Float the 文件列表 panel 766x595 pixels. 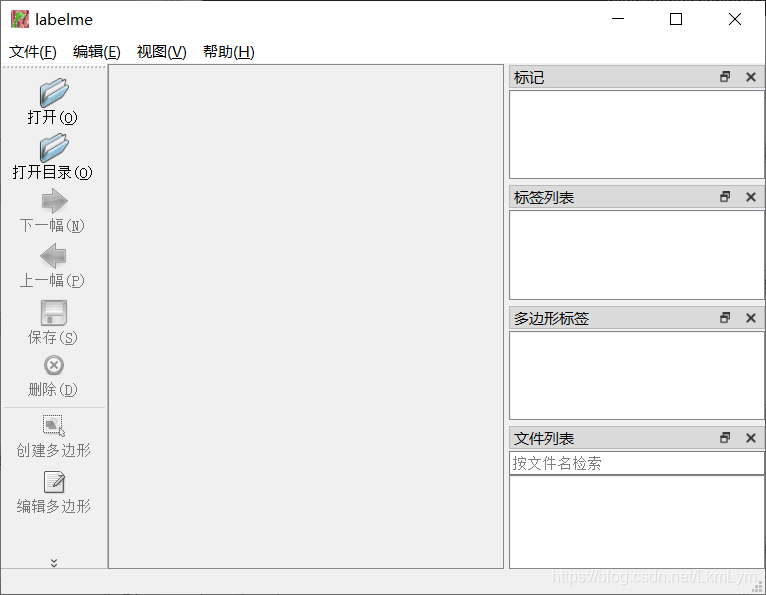(x=725, y=438)
